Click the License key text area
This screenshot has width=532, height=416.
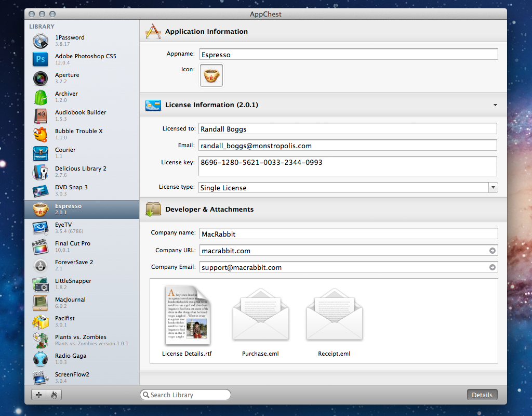pyautogui.click(x=348, y=166)
